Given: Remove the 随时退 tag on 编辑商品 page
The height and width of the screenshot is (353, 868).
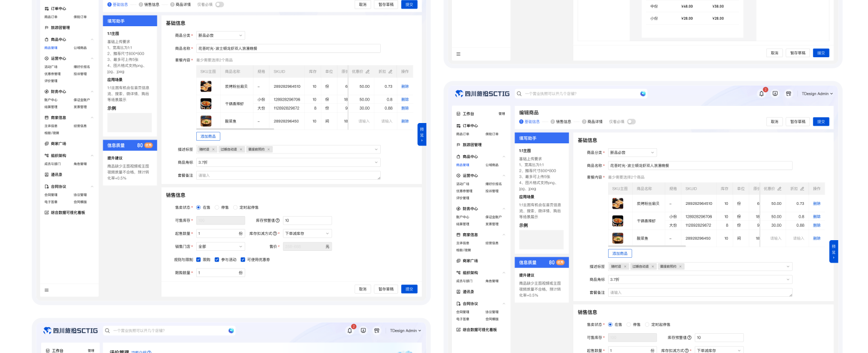Looking at the screenshot, I should (x=625, y=266).
